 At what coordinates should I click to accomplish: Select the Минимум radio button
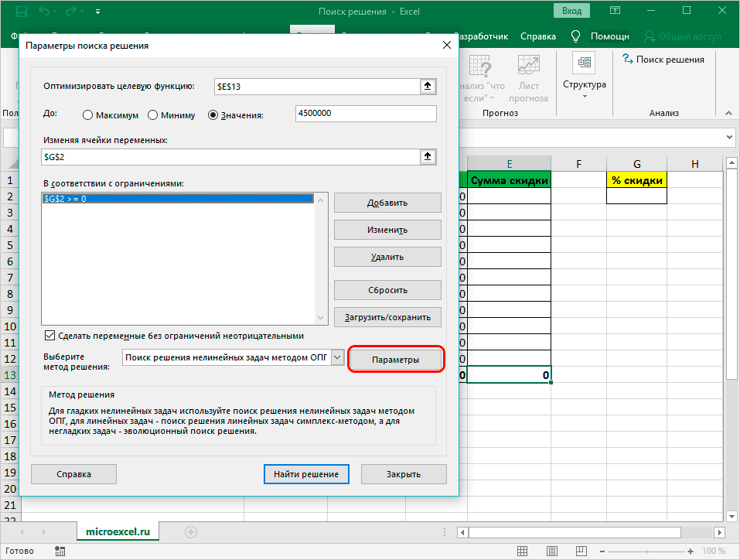pos(153,115)
